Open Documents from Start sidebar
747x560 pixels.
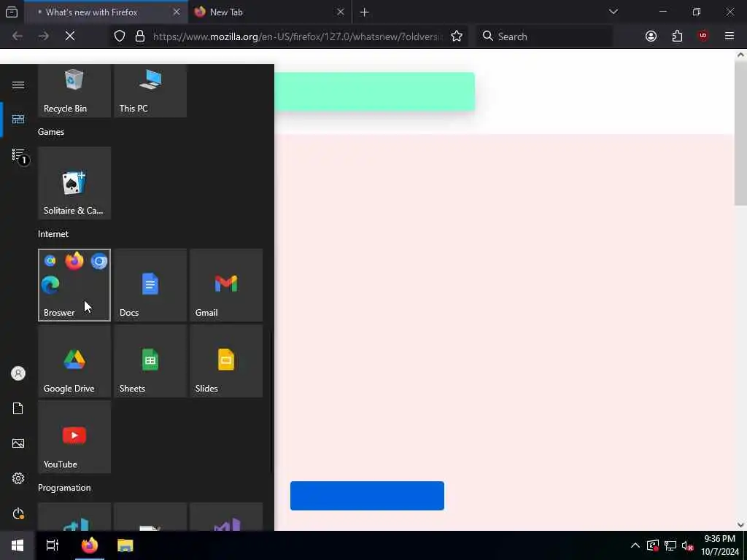click(18, 408)
